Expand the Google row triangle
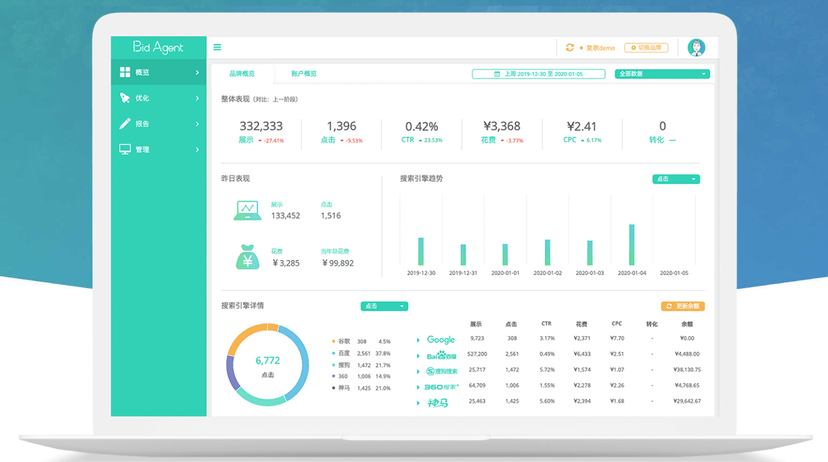 point(418,340)
